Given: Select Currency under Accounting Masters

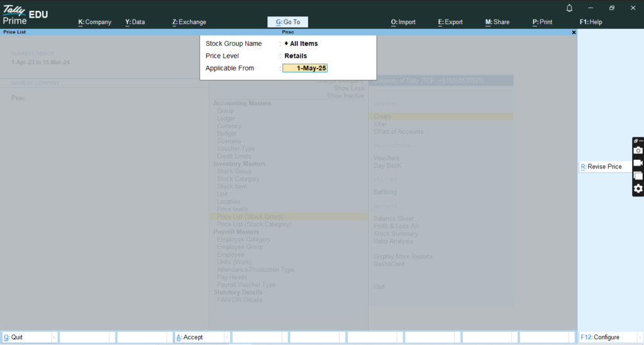Looking at the screenshot, I should pos(229,127).
